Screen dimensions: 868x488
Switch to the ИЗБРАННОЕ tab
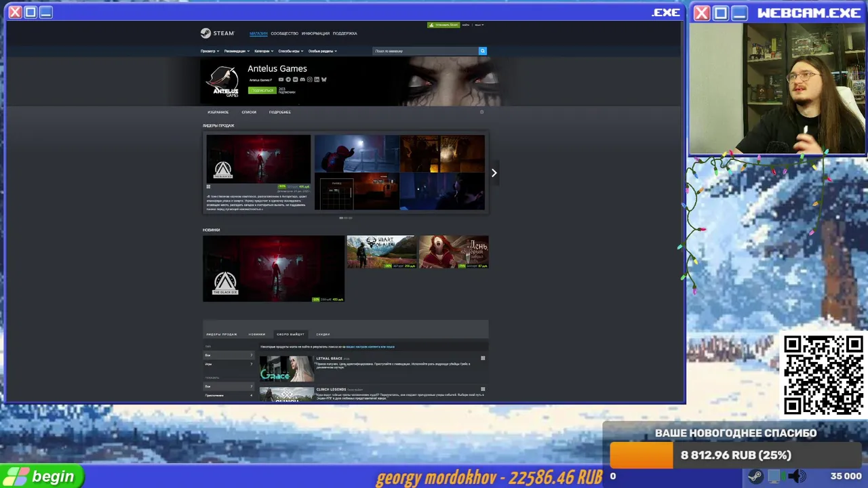(218, 112)
